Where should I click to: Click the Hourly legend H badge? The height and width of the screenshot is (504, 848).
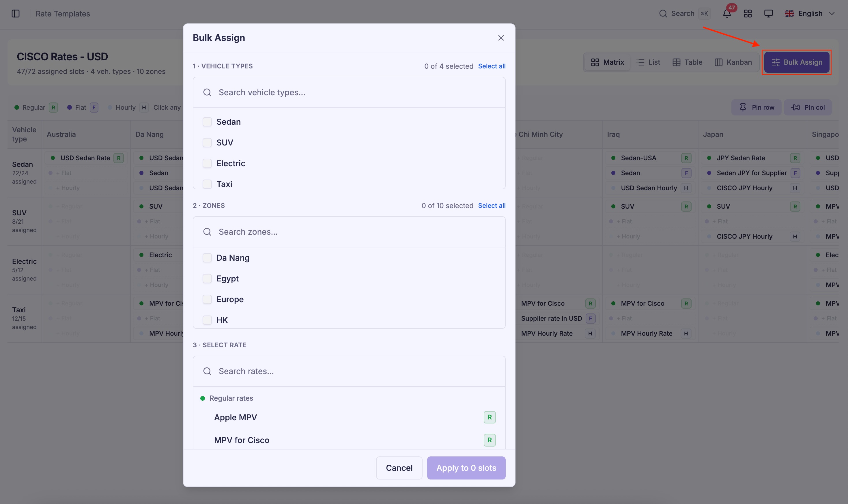pyautogui.click(x=144, y=107)
